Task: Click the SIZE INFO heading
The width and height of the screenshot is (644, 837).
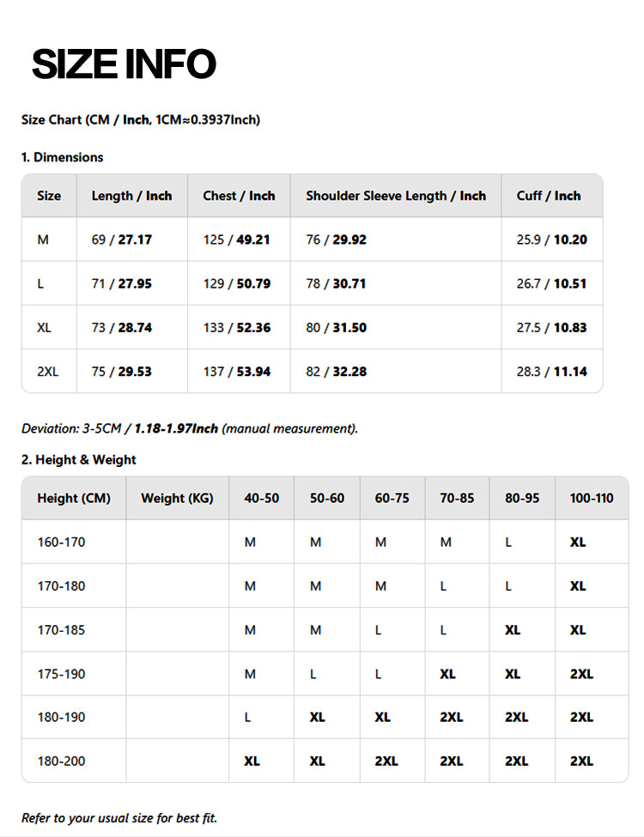Action: click(x=124, y=64)
